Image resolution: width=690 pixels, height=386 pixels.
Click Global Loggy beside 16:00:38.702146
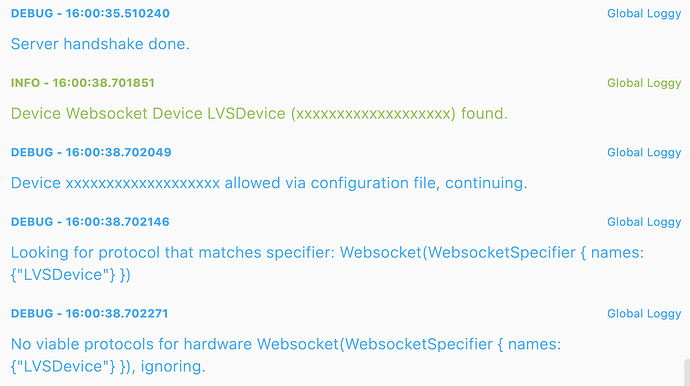click(x=644, y=222)
